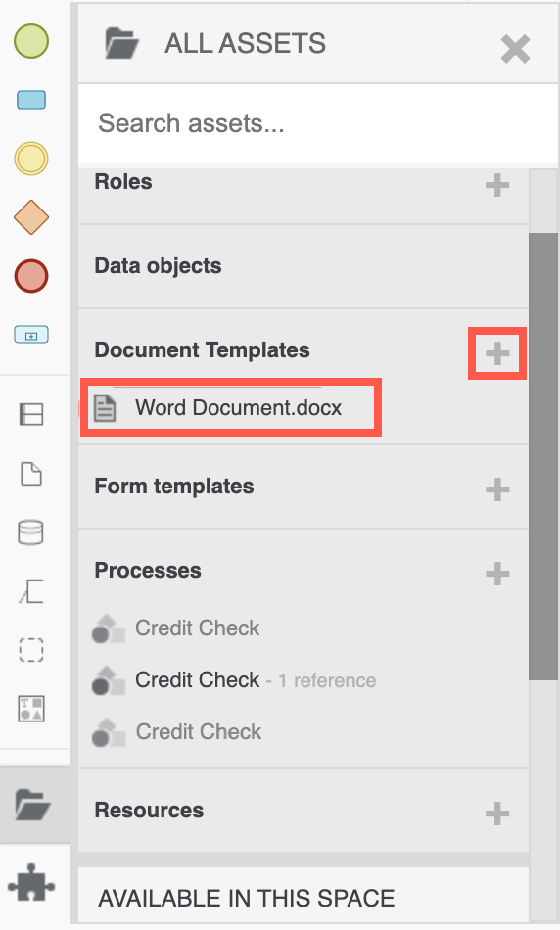Screen dimensions: 560x930
Task: Select the pool lane tool icon
Action: click(31, 414)
